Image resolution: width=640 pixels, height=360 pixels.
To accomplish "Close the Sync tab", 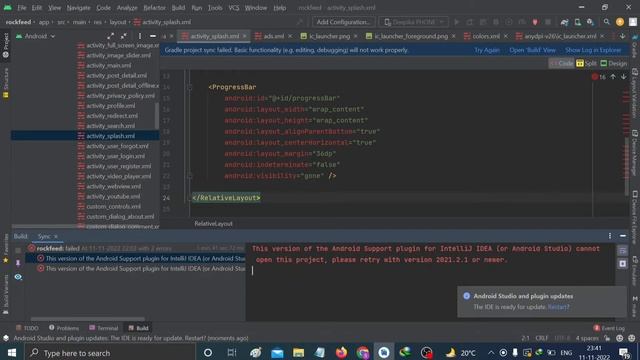I will tap(56, 236).
